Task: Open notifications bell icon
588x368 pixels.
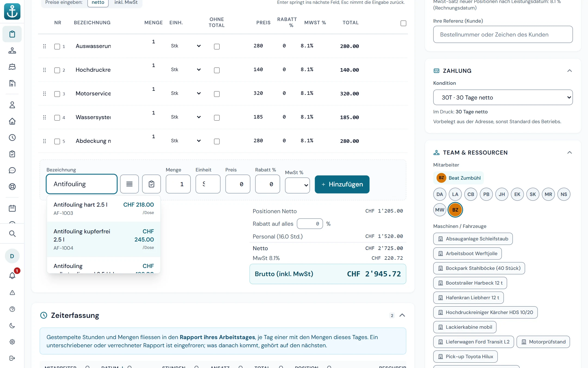Action: point(12,275)
